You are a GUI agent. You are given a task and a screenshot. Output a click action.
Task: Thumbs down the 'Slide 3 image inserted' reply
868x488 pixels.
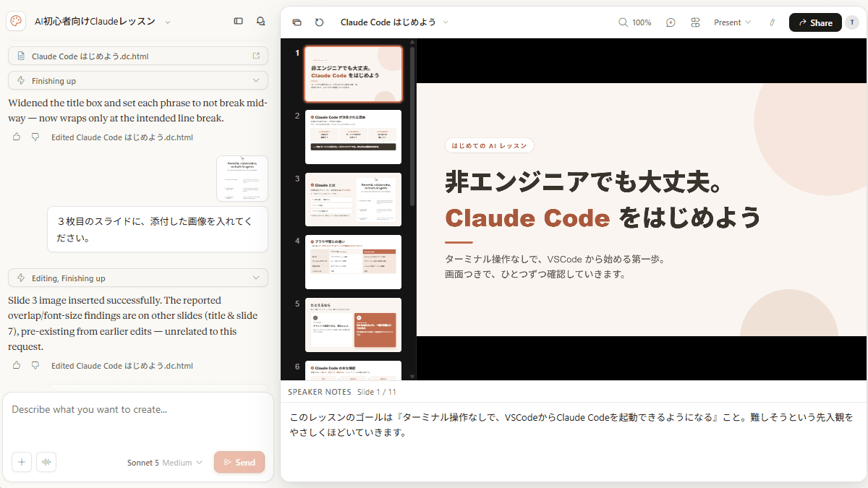35,365
